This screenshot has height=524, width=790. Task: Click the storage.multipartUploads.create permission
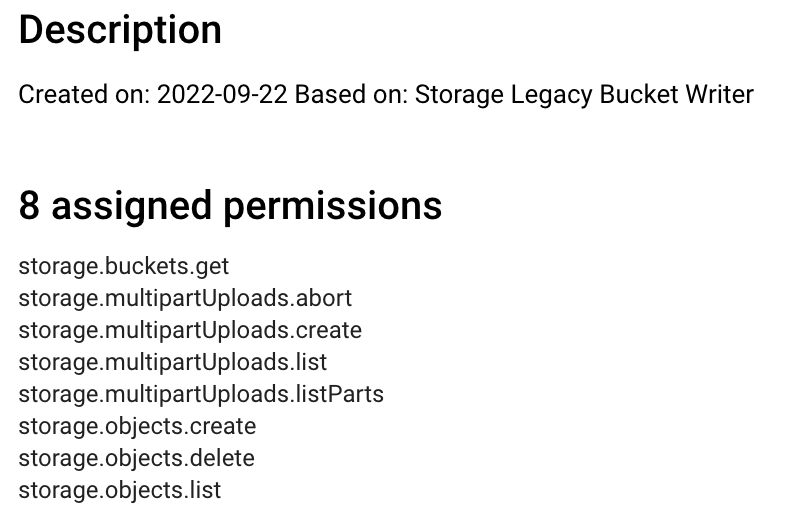190,330
